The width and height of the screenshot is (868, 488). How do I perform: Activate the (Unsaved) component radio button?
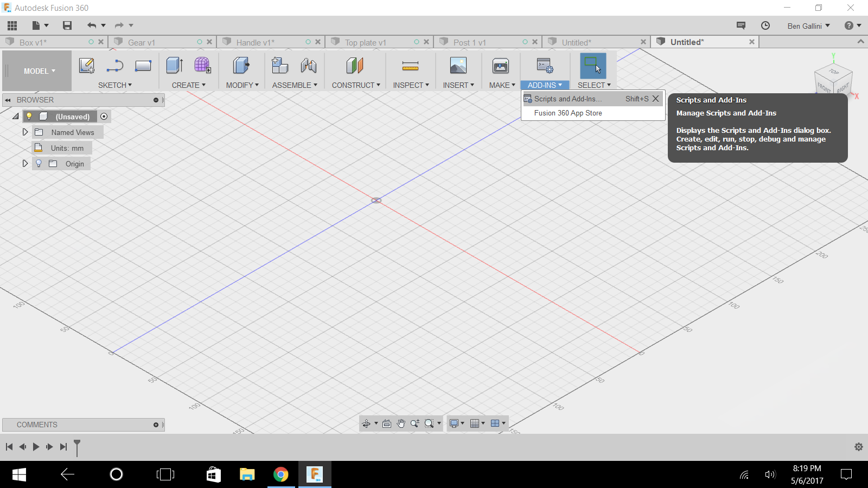[104, 116]
